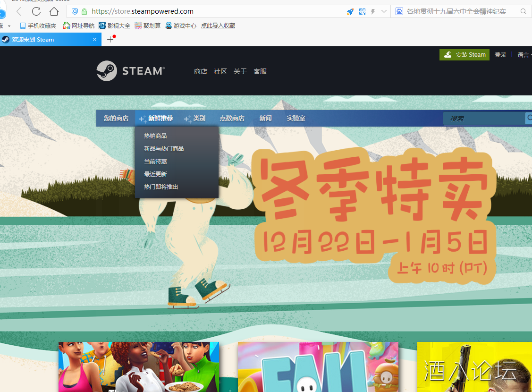Choose 当前特惠 from the dropdown menu
532x392 pixels.
pyautogui.click(x=155, y=161)
